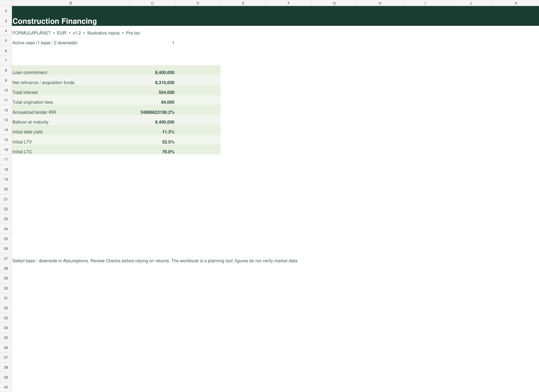
Task: Select column I header
Action: coord(425,3)
